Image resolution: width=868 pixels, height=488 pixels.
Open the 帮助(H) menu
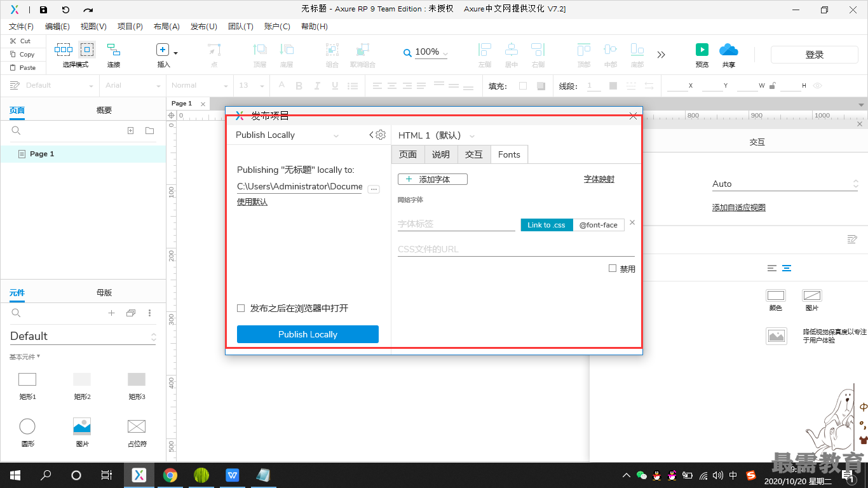pos(315,27)
